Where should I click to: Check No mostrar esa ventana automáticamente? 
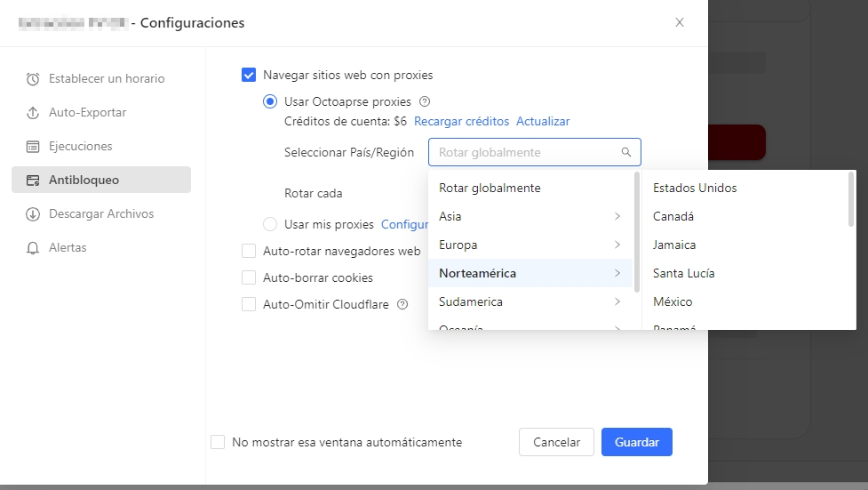pos(218,442)
